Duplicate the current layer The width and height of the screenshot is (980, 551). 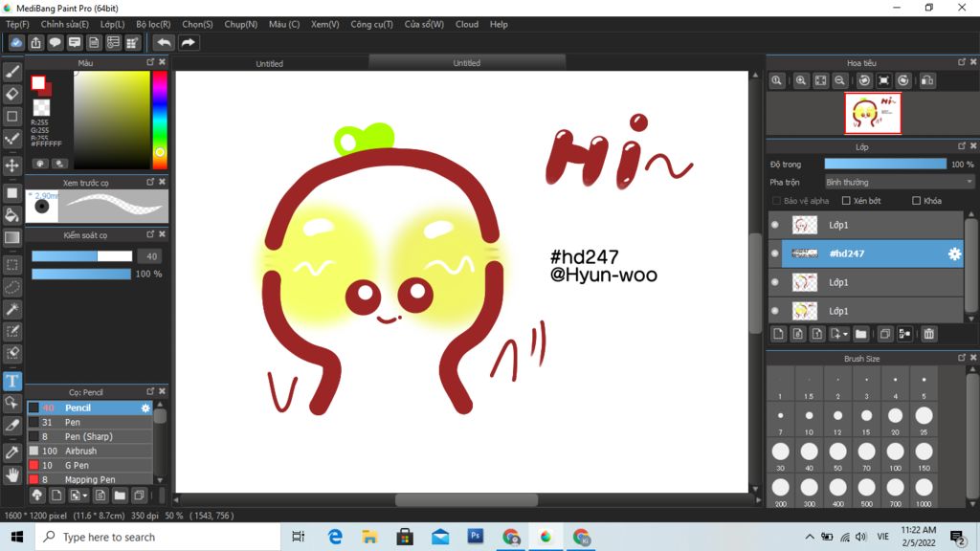(884, 334)
